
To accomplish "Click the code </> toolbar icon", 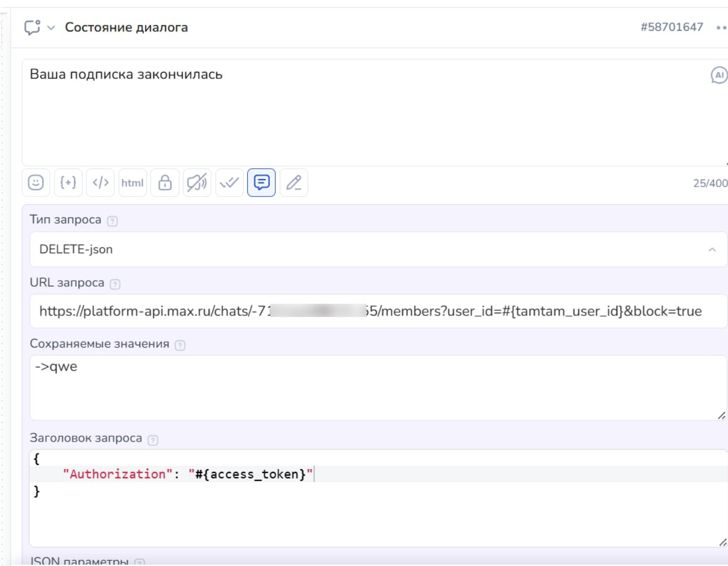I will (x=101, y=183).
